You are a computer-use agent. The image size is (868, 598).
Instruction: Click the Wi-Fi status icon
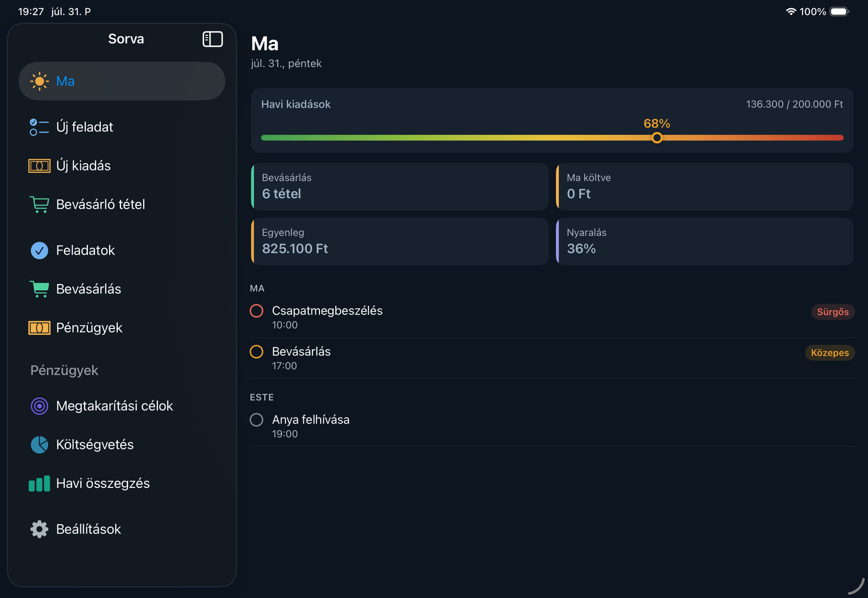coord(791,11)
